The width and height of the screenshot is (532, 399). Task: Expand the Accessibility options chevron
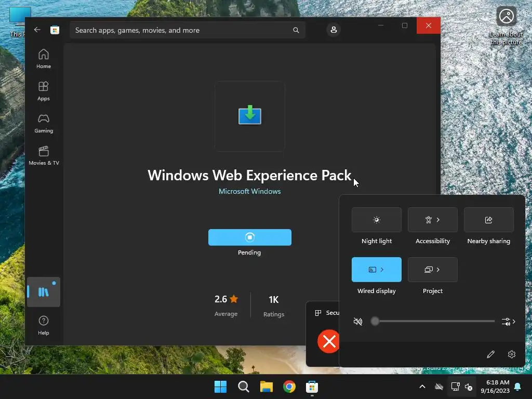[438, 220]
